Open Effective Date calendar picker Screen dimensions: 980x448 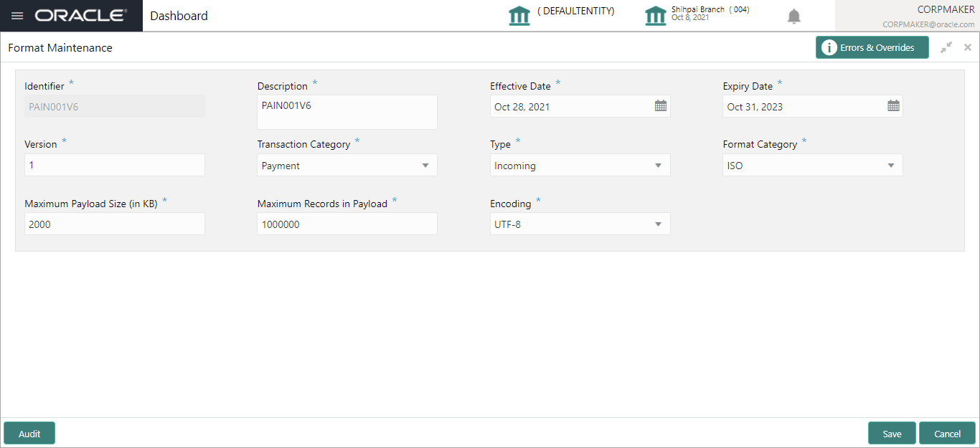[661, 106]
